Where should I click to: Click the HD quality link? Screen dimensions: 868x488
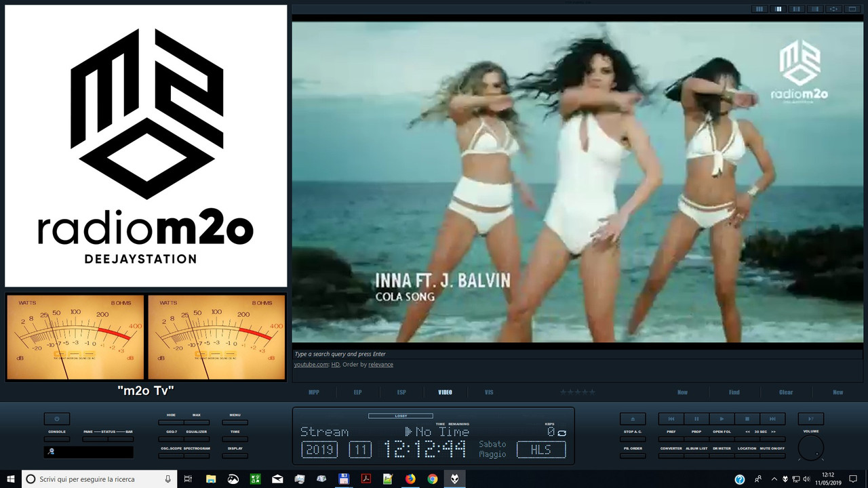point(335,365)
